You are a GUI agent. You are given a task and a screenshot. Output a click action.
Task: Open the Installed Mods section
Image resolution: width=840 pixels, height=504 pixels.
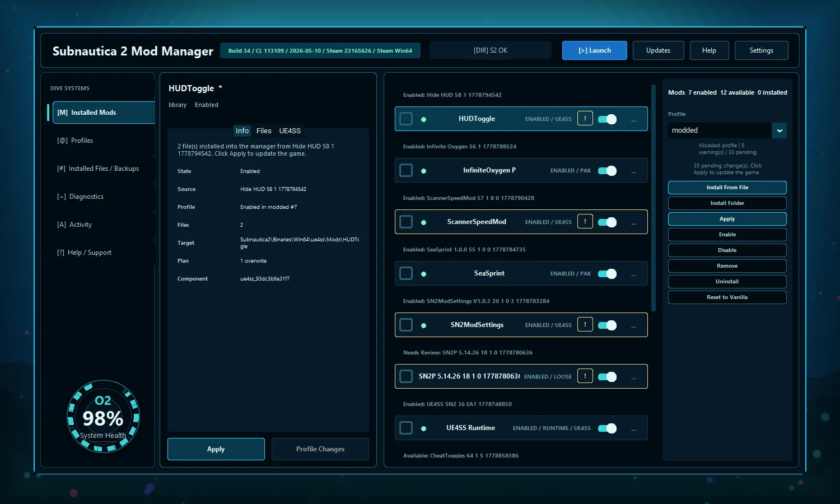point(104,113)
